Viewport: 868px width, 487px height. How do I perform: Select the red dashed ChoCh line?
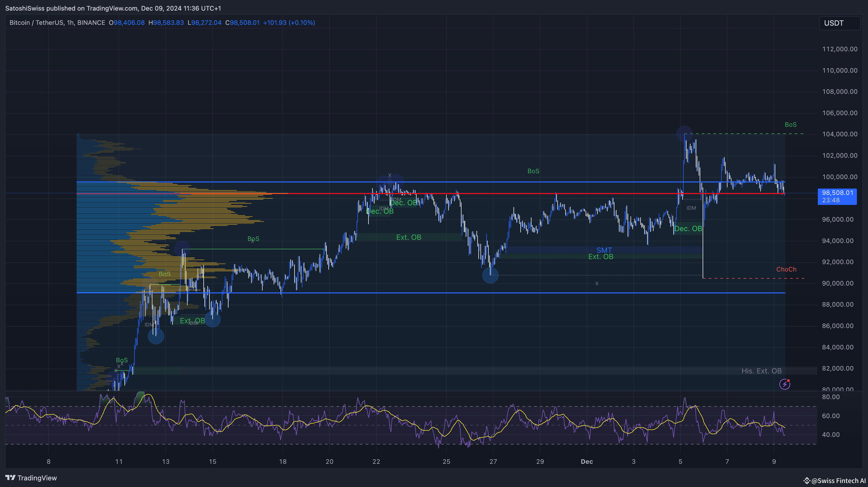pyautogui.click(x=754, y=278)
